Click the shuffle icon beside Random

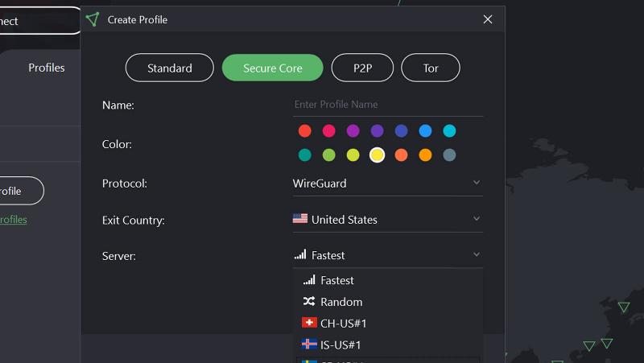pyautogui.click(x=309, y=301)
